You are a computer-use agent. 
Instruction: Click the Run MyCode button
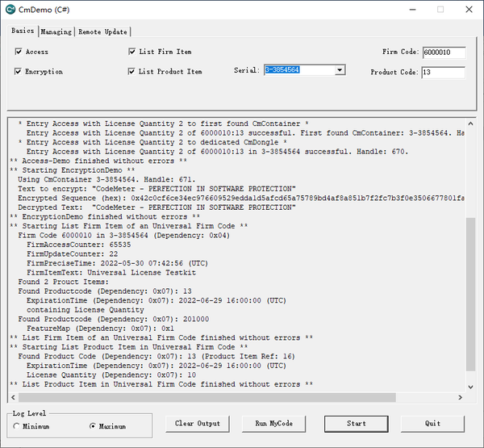[x=273, y=424]
